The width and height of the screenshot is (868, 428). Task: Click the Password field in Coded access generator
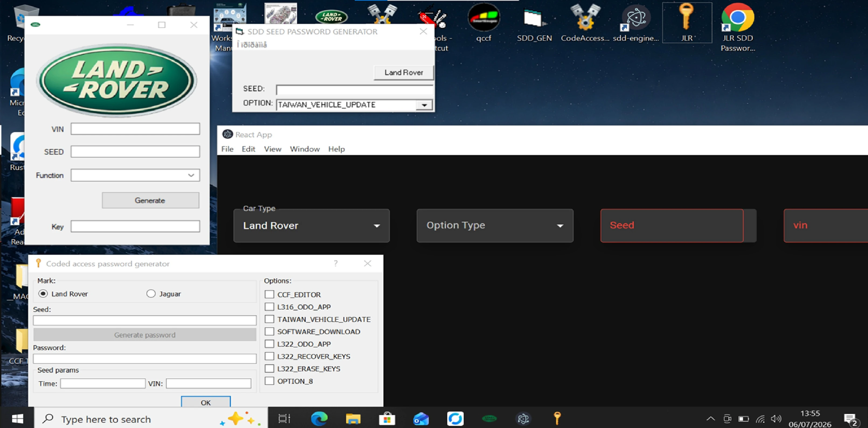[144, 359]
